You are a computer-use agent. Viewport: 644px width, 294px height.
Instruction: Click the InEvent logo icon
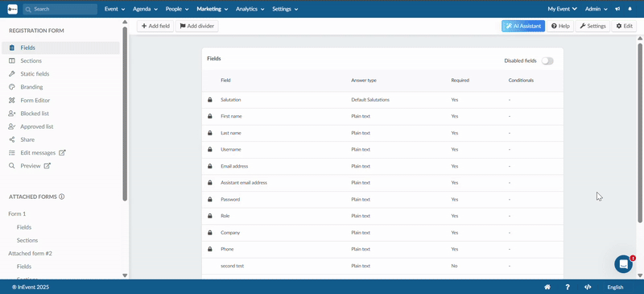tap(12, 9)
